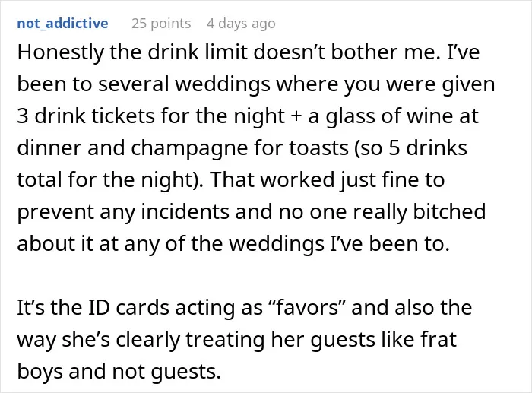
Task: Click the word bitched
Action: 450,211
